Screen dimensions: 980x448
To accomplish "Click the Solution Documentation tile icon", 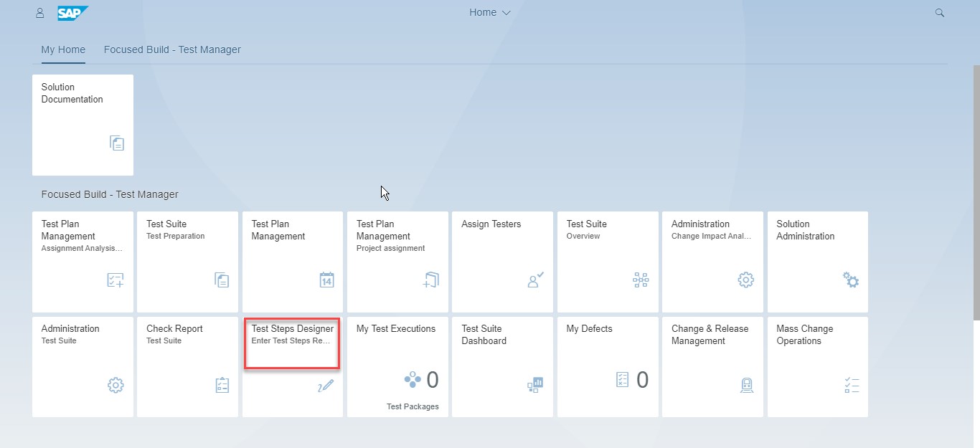I will point(117,143).
